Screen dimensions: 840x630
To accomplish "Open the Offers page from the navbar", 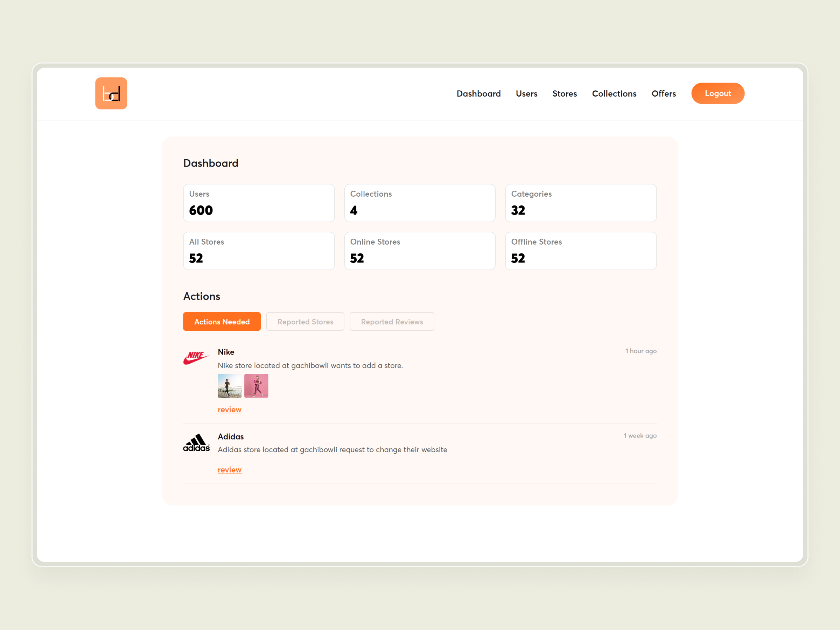I will (x=664, y=93).
